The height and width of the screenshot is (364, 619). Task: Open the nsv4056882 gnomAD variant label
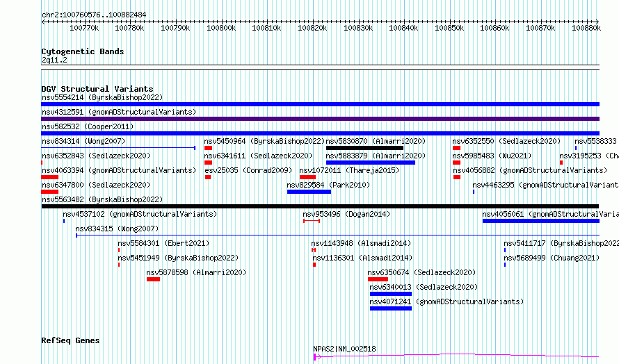tap(530, 170)
